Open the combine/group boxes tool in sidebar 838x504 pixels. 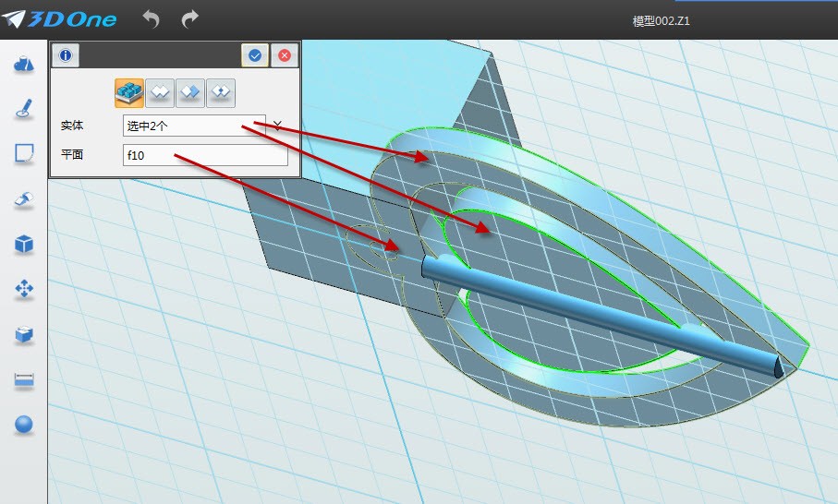[x=24, y=334]
